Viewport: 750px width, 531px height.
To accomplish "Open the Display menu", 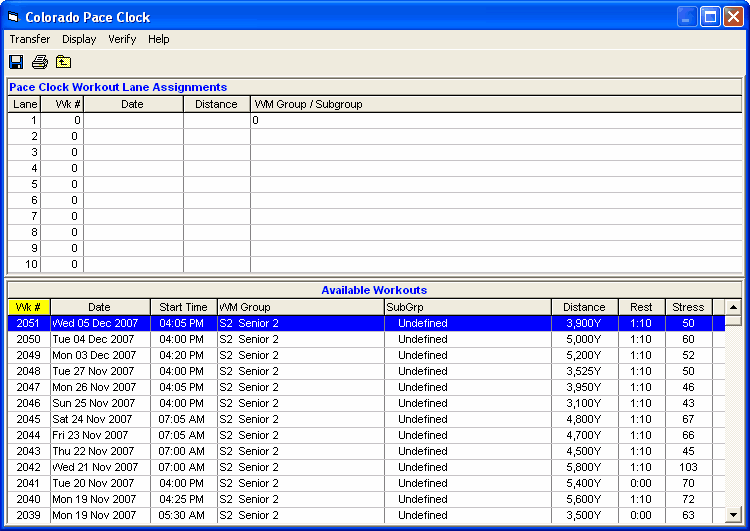I will (79, 39).
